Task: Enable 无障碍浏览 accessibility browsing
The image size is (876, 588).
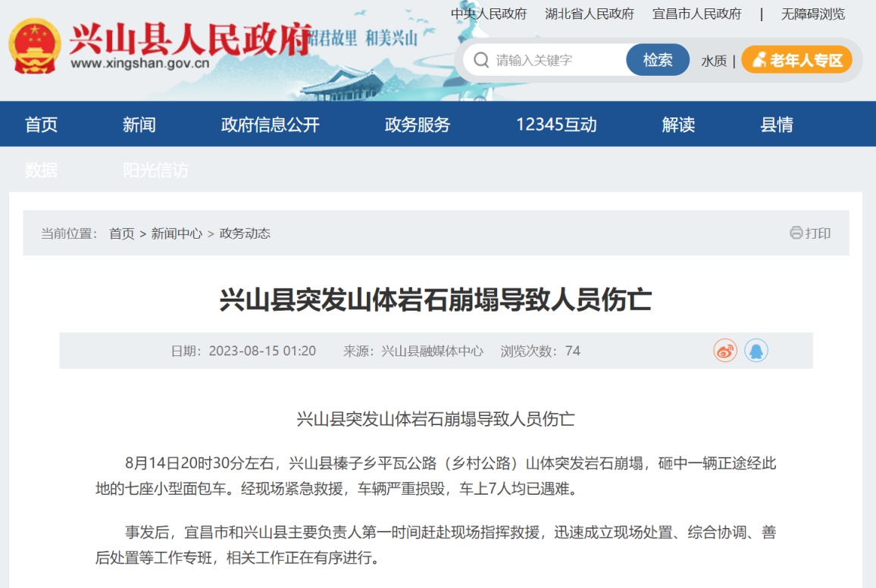Action: [813, 14]
